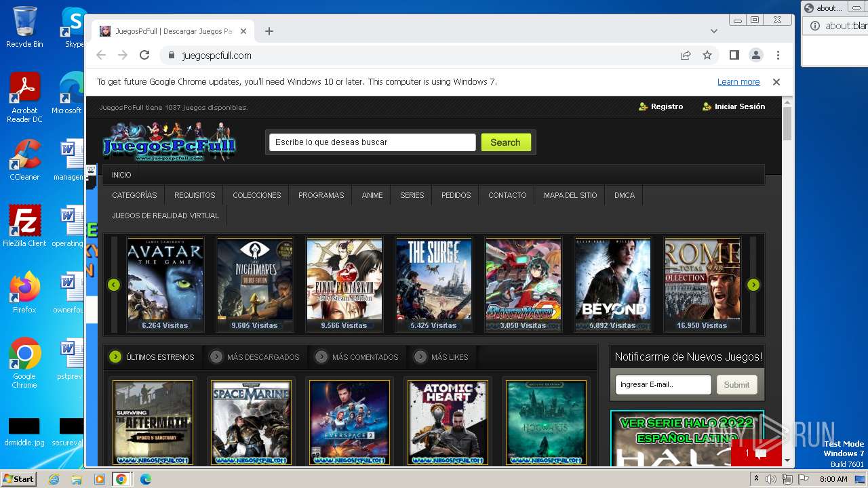This screenshot has width=868, height=488.
Task: Go forward in Chrome
Action: [x=123, y=55]
